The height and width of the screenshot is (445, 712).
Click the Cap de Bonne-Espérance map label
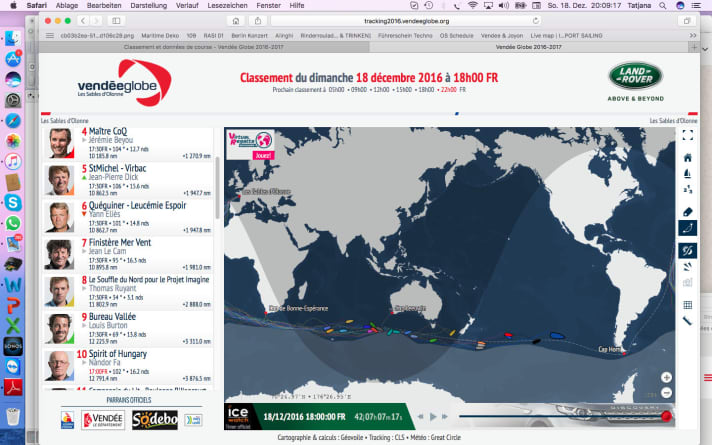(298, 308)
